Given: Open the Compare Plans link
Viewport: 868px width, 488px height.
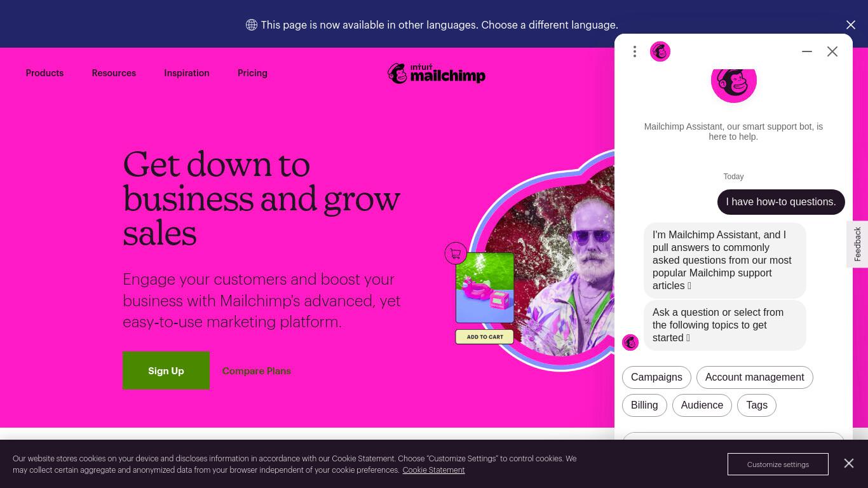Looking at the screenshot, I should pos(257,371).
